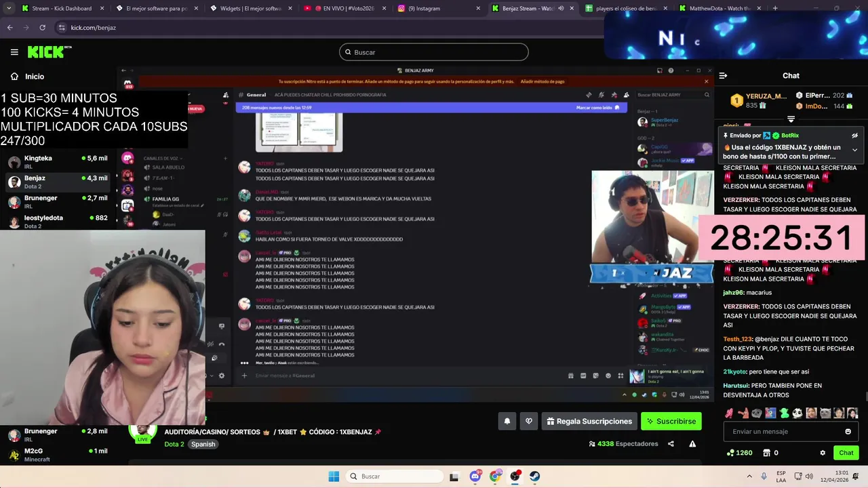This screenshot has height=488, width=868.
Task: Select the Spanish language tag
Action: pyautogui.click(x=203, y=444)
